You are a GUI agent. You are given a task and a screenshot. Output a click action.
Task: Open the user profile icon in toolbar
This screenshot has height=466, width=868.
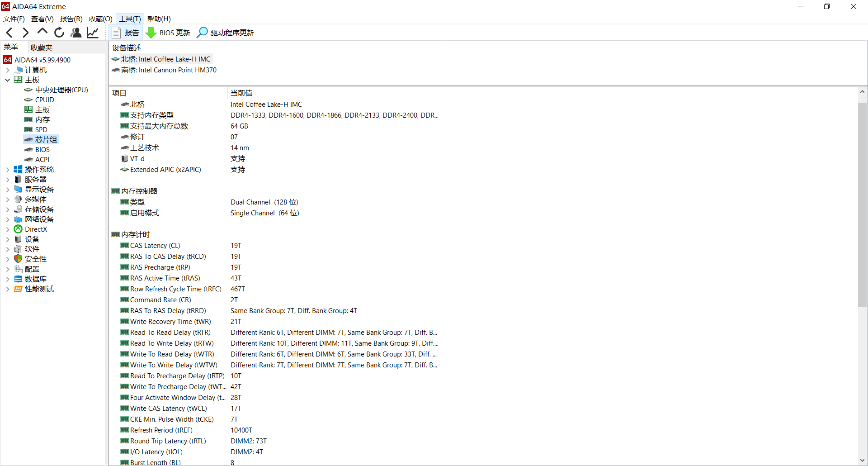[x=76, y=33]
